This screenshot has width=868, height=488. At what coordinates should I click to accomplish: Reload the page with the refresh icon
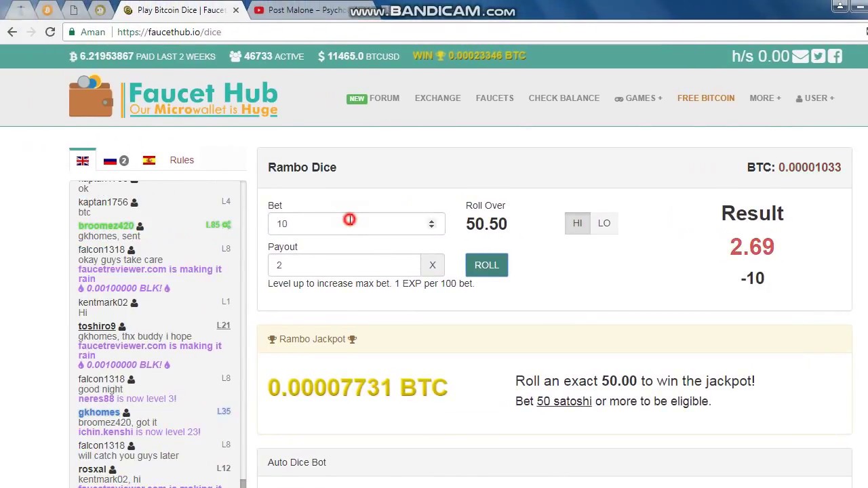point(50,32)
